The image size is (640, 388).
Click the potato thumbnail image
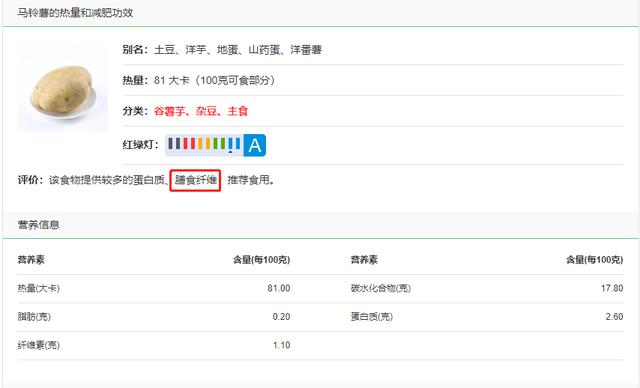coord(63,88)
